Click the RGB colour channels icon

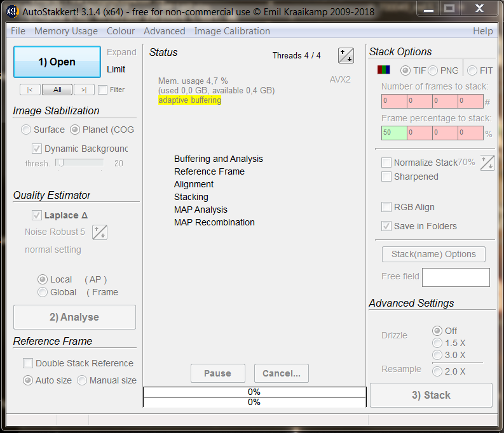[x=383, y=70]
